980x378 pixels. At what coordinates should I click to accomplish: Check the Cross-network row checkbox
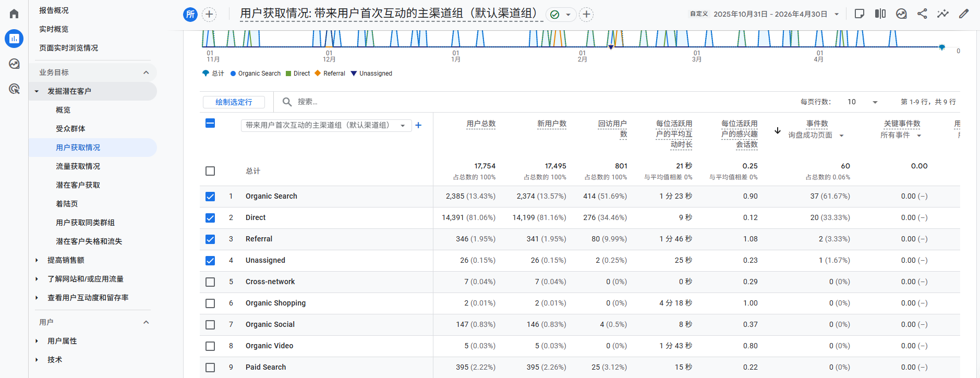[210, 282]
